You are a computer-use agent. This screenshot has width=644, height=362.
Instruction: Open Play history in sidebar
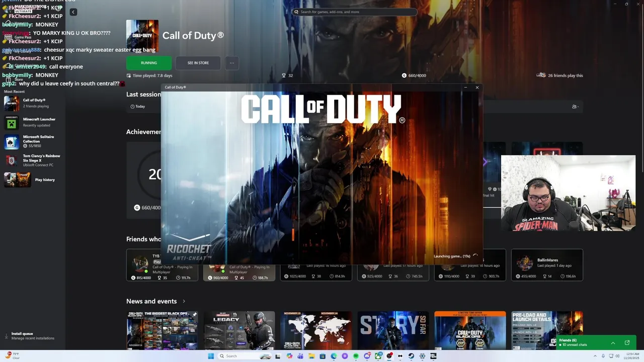tap(32, 179)
